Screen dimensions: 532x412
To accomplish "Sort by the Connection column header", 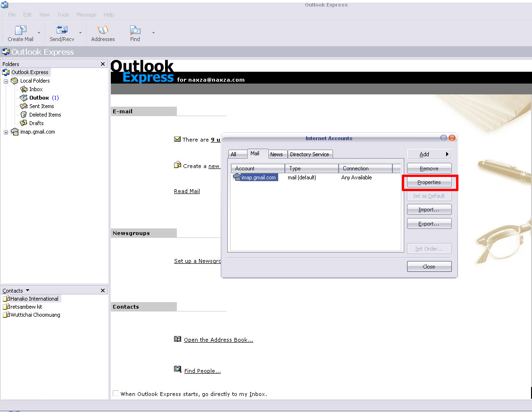I will (x=366, y=168).
